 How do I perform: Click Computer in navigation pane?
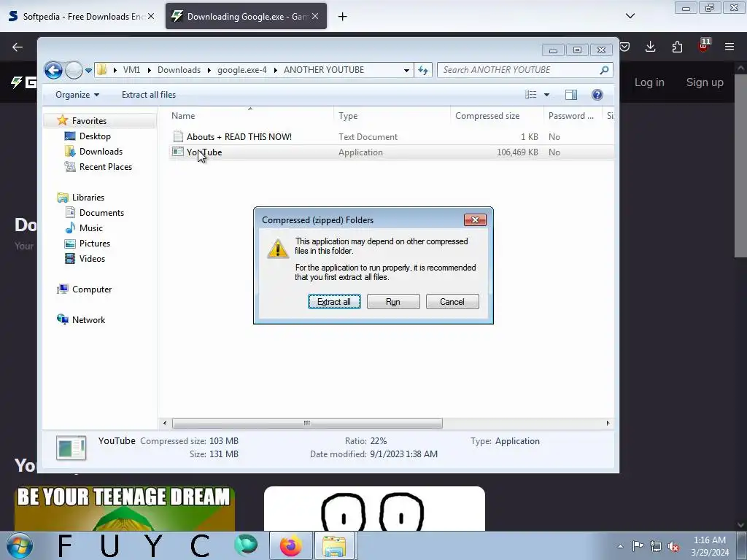91,289
